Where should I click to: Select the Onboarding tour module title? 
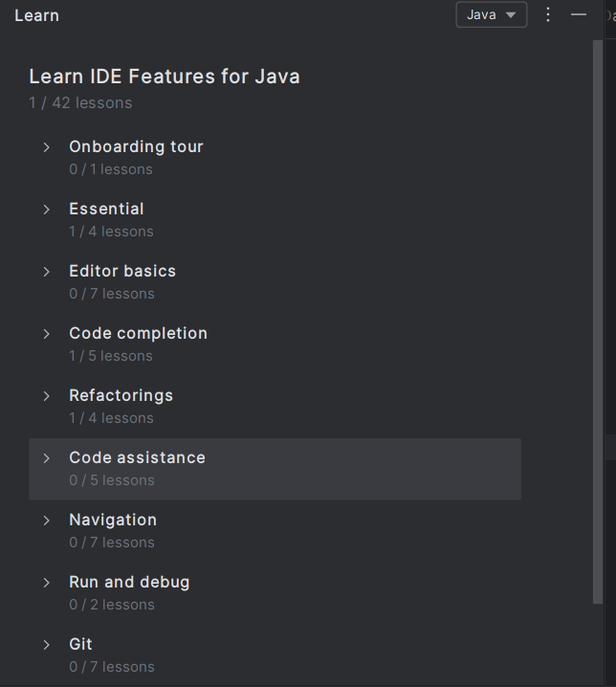(x=136, y=146)
